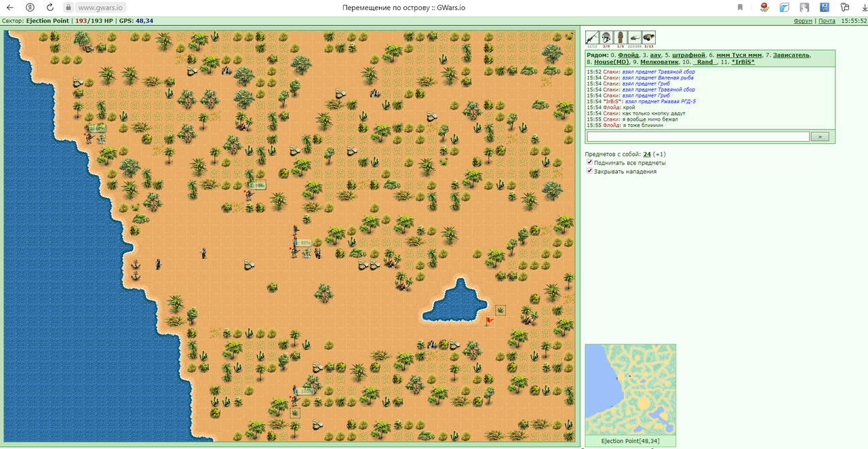The height and width of the screenshot is (449, 868).
Task: Select the rifle weapon slot icon
Action: (x=593, y=37)
